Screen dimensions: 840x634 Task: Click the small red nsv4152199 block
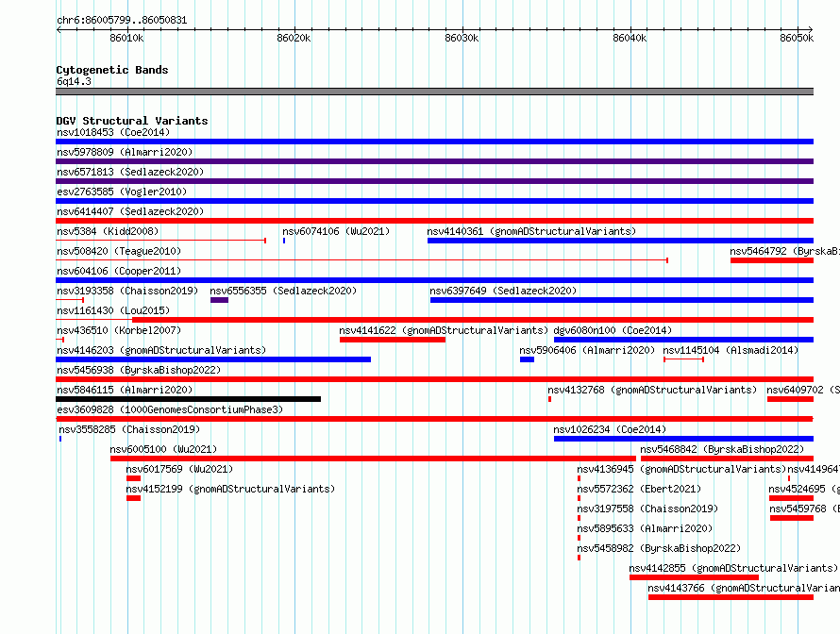[x=133, y=498]
